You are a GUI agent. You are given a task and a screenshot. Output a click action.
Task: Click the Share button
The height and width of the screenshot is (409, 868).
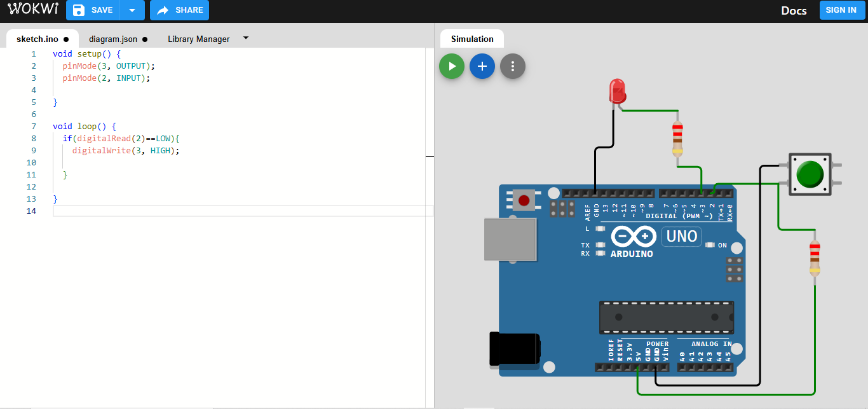point(180,10)
